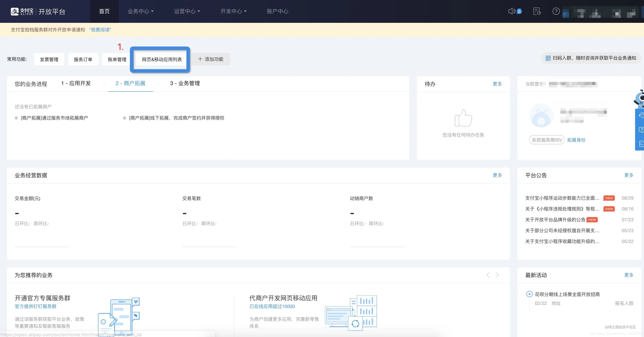Click the 系统服务商ISV tag

click(547, 140)
